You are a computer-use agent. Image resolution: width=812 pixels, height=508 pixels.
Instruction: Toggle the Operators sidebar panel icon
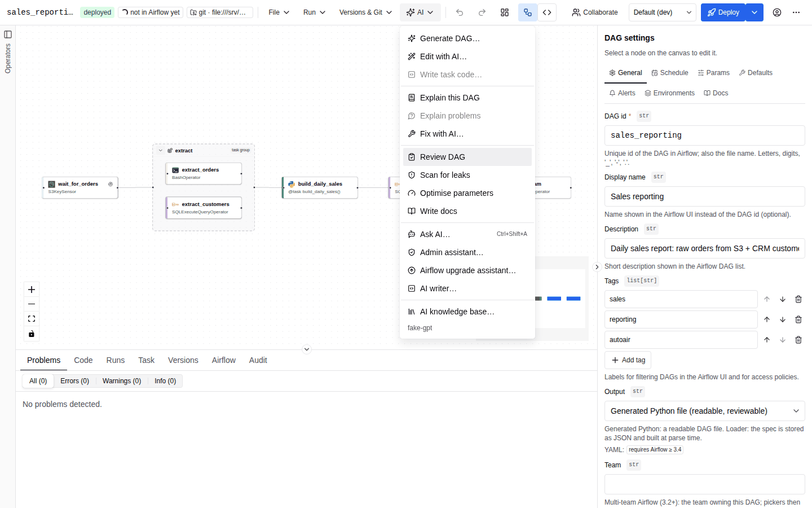click(8, 34)
